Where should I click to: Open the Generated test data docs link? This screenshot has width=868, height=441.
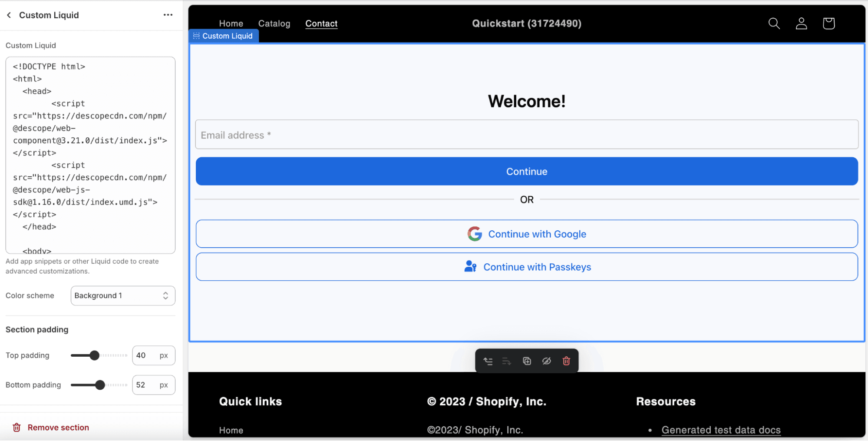tap(721, 430)
